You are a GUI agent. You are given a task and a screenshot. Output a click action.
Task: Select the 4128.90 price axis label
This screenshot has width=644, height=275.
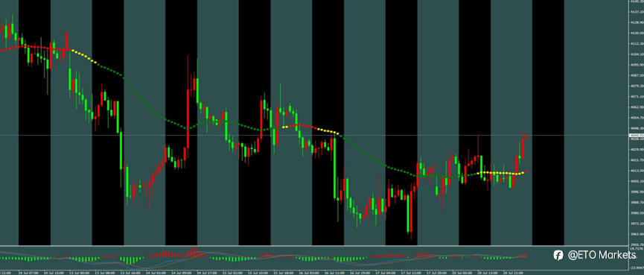tap(637, 22)
